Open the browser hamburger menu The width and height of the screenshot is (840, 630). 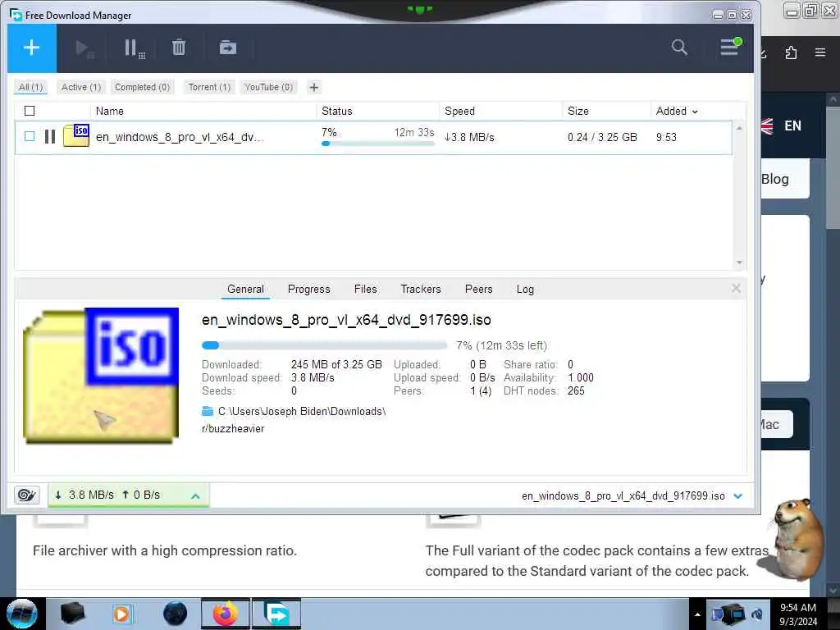pos(820,52)
